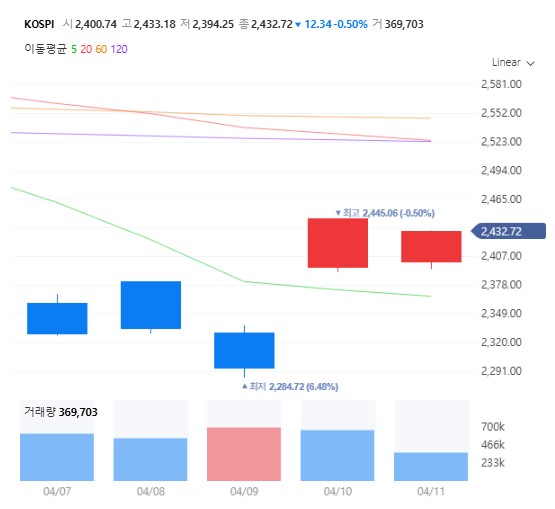Click the 2,320.00 axis label
The width and height of the screenshot is (555, 509).
click(x=501, y=342)
